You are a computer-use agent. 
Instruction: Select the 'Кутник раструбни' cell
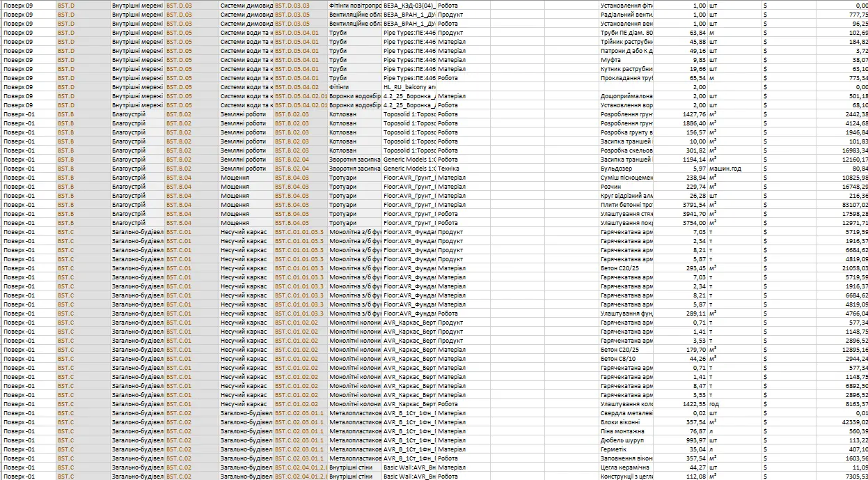[x=626, y=68]
